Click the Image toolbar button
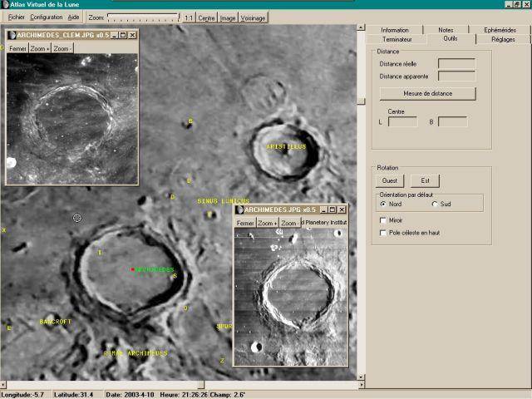Viewport: 532px width, 399px height. point(228,18)
